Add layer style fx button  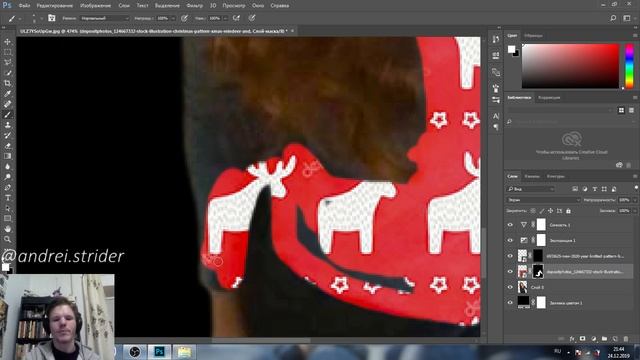[572, 339]
